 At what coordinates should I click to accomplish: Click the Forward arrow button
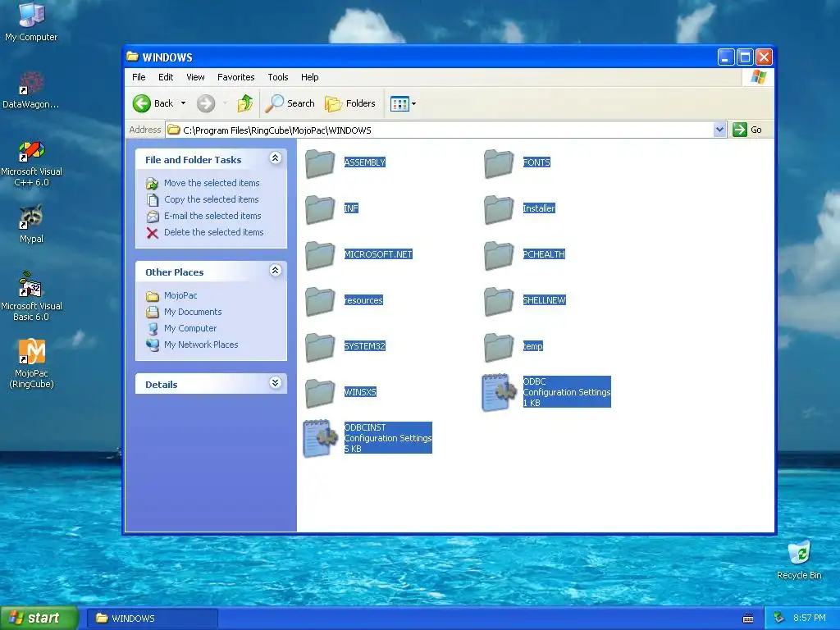206,103
